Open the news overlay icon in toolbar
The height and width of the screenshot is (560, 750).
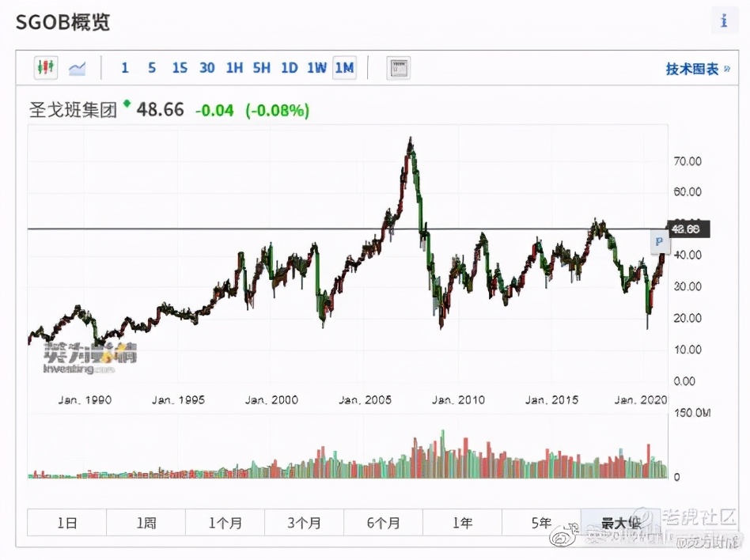[398, 68]
